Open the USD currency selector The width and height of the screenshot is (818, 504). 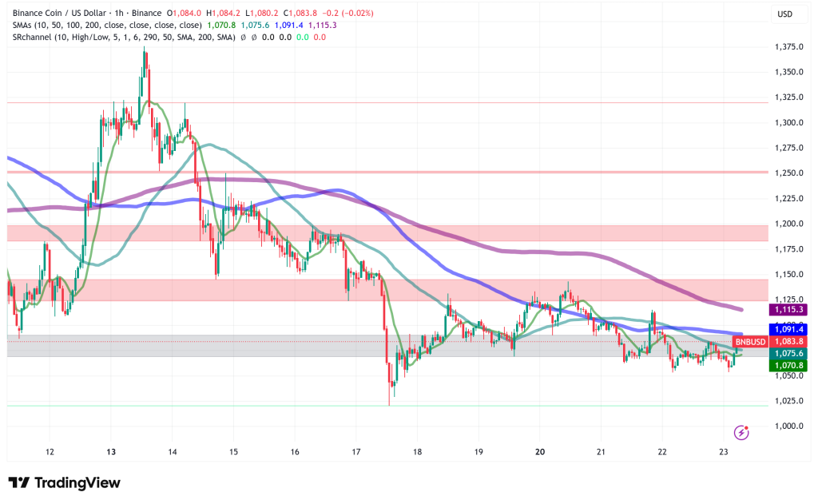pyautogui.click(x=784, y=14)
